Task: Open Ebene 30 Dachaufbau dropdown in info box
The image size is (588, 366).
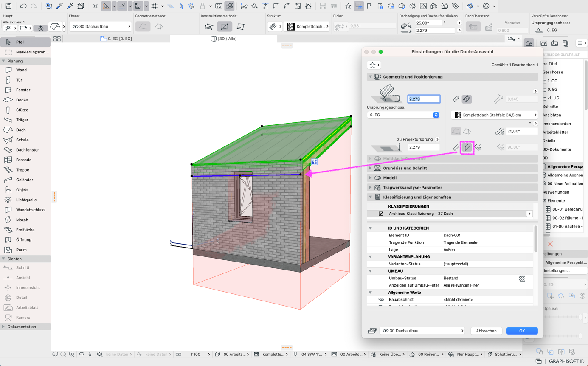Action: pos(101,26)
